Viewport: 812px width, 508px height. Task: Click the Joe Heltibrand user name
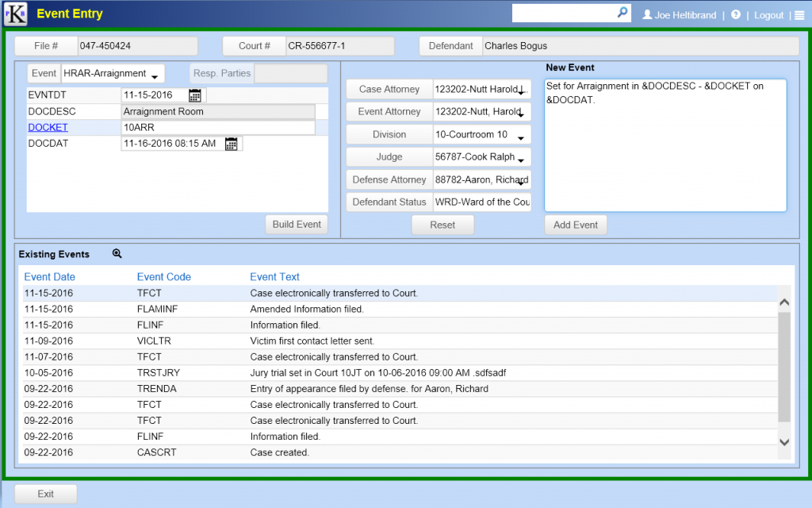685,15
